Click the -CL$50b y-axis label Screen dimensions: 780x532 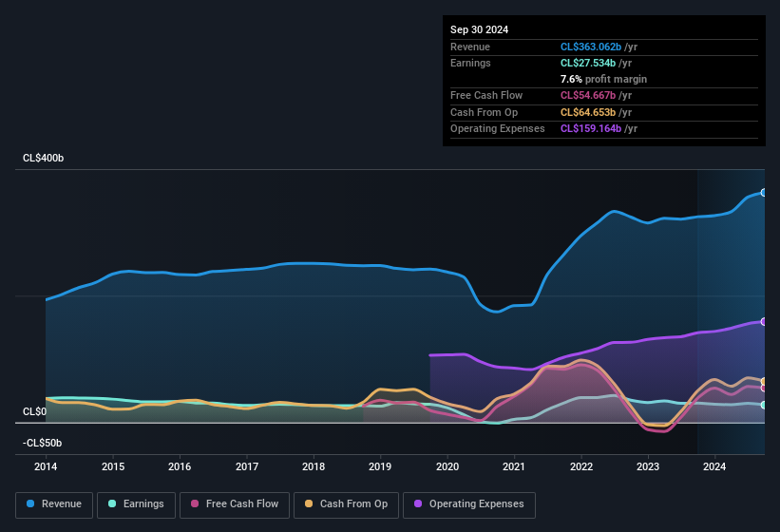(43, 443)
